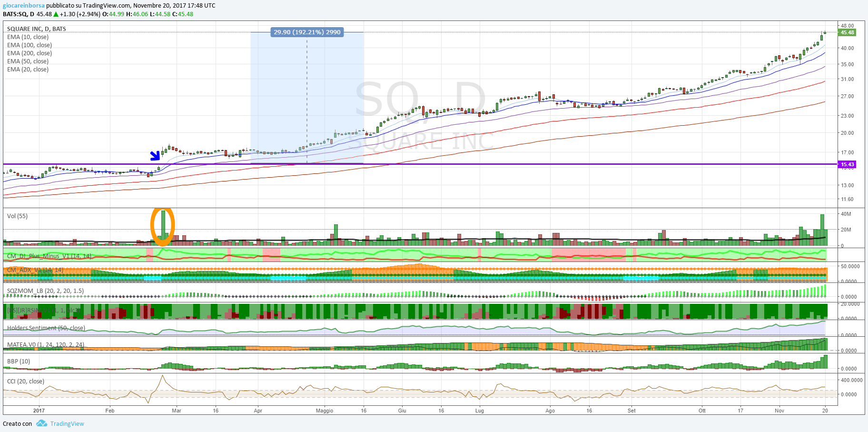Click the L:44.58 low value
The image size is (868, 432).
coord(160,14)
